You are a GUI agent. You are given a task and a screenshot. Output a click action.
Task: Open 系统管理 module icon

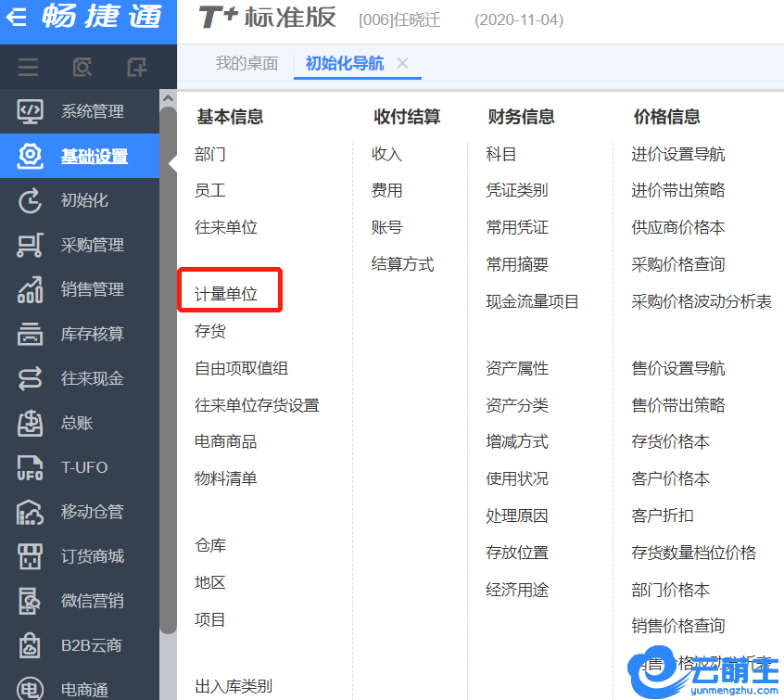(31, 111)
